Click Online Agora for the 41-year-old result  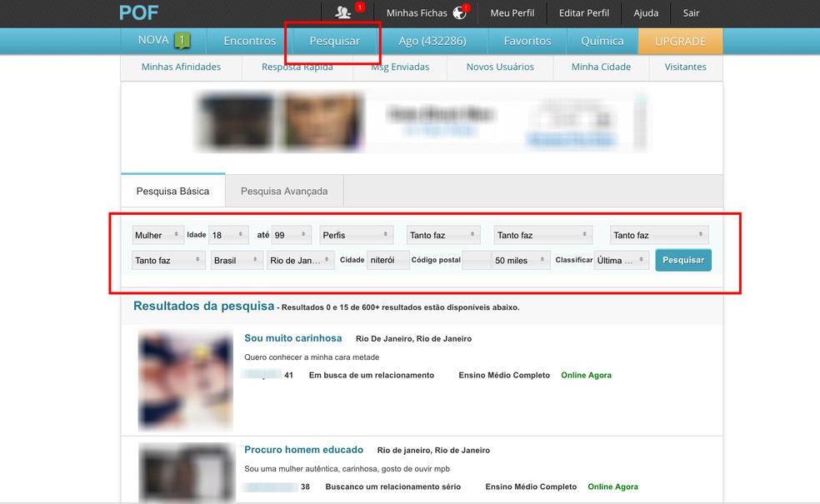586,375
